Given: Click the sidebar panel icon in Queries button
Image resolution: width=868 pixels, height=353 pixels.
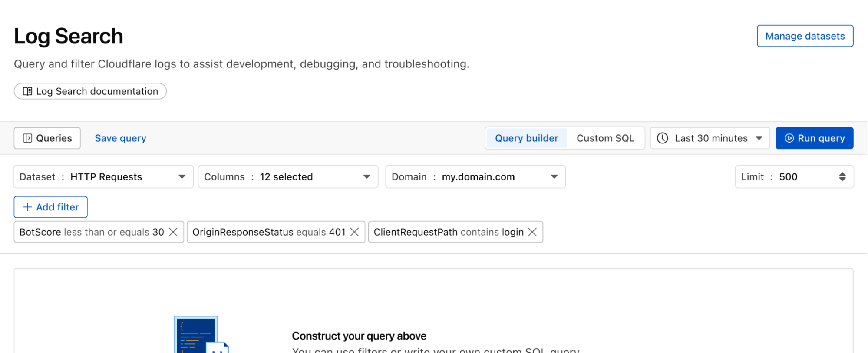Looking at the screenshot, I should tap(27, 138).
